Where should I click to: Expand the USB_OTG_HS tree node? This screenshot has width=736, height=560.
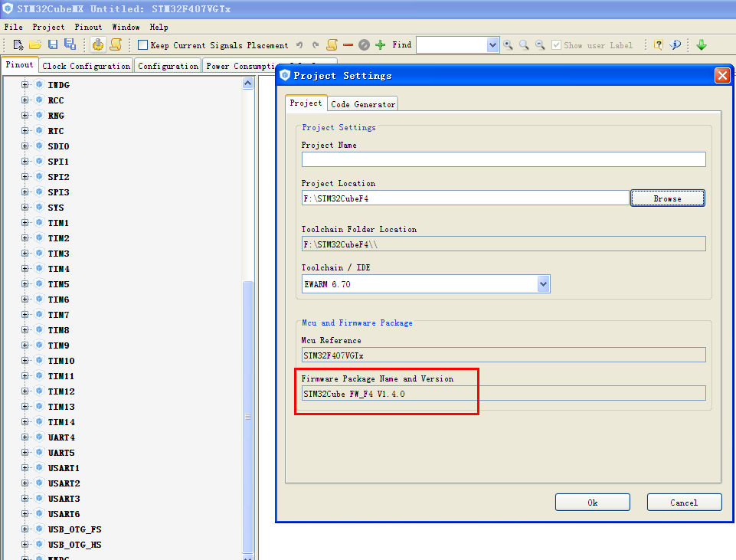pyautogui.click(x=25, y=544)
